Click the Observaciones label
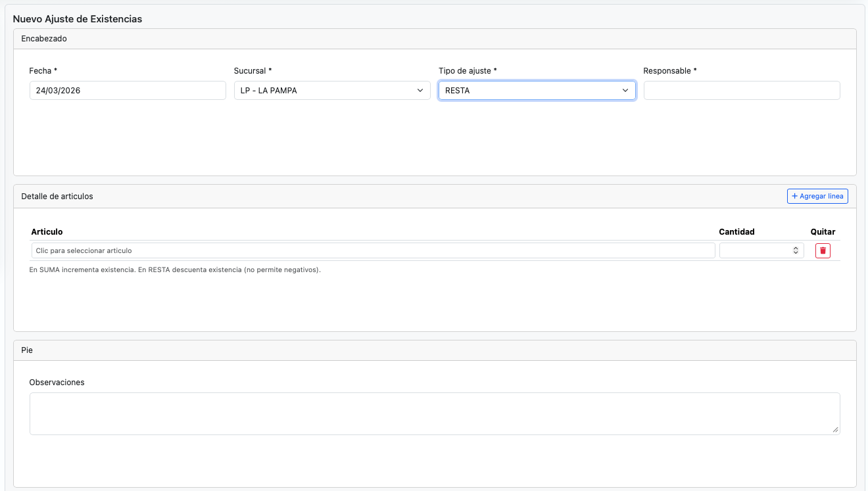The image size is (868, 491). pos(57,383)
